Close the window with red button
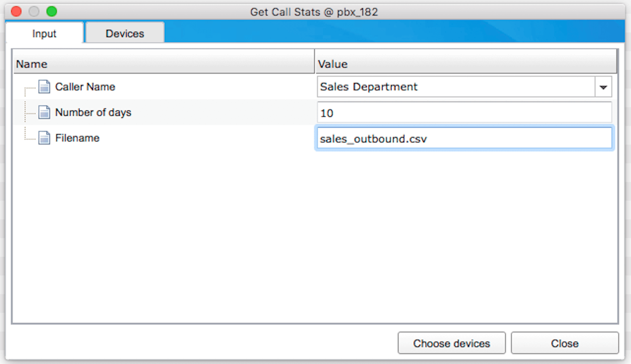The width and height of the screenshot is (631, 364). (x=17, y=11)
